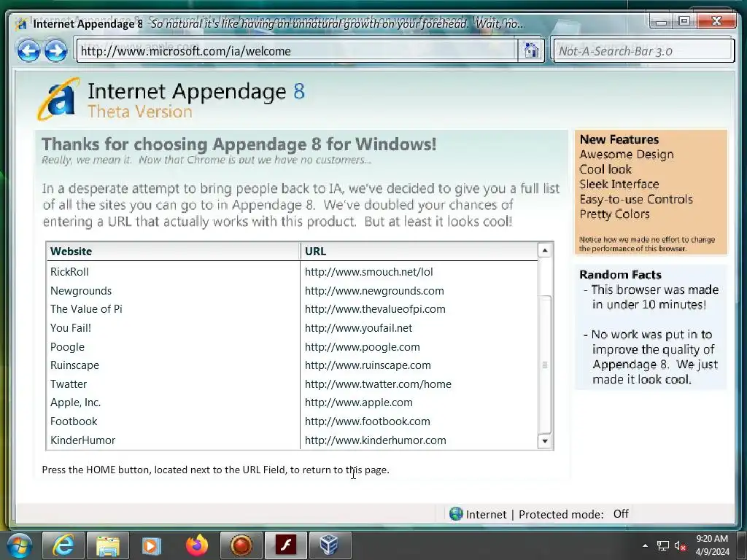Screen dimensions: 747x560
Task: Select the Newgrounds row
Action: 292,291
